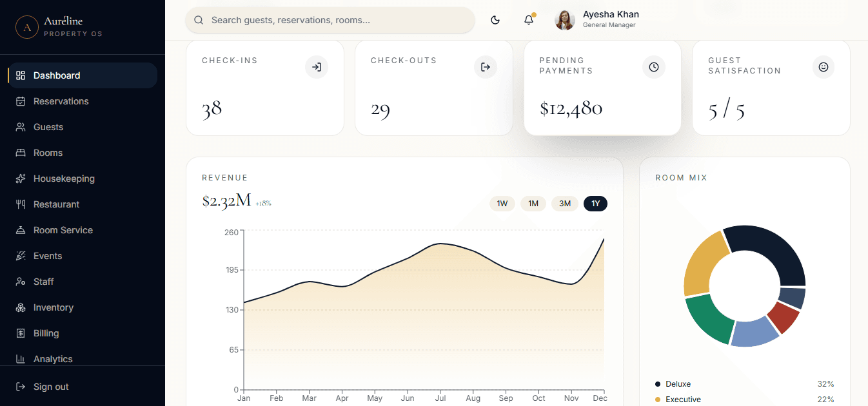Select the 1Y revenue range
Viewport: 868px width, 406px height.
point(595,204)
